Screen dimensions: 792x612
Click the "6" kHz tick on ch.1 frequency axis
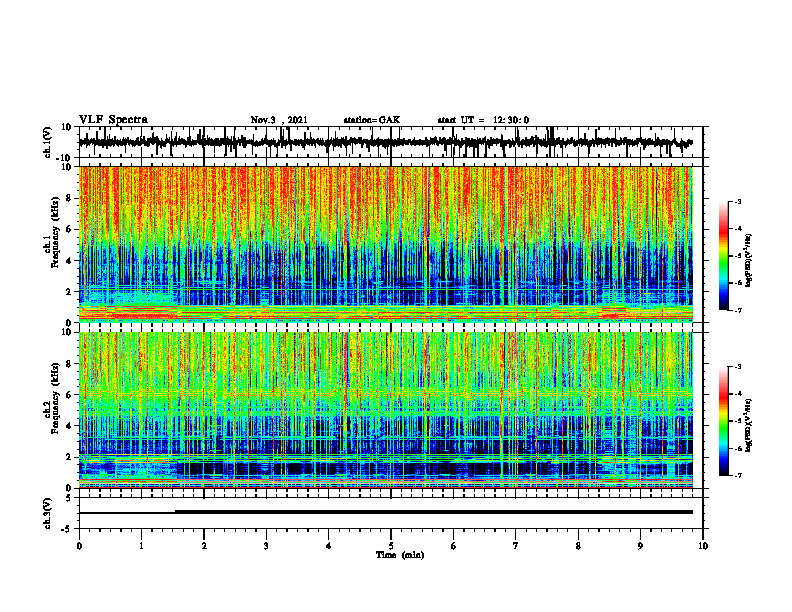[x=70, y=230]
